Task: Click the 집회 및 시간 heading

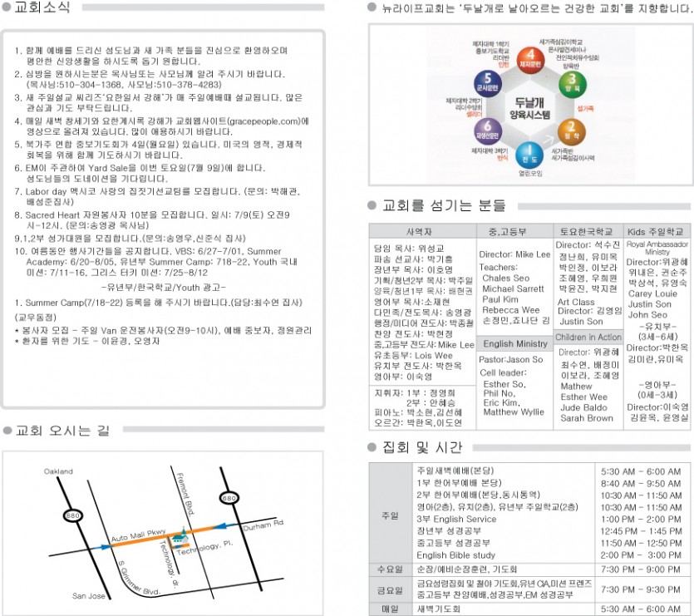Action: [422, 447]
